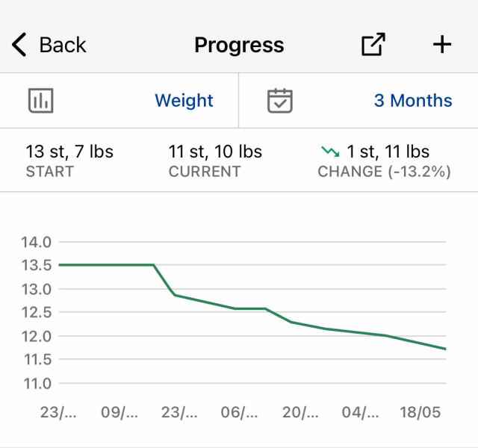Tap the 14.0 y-axis label

pyautogui.click(x=37, y=242)
